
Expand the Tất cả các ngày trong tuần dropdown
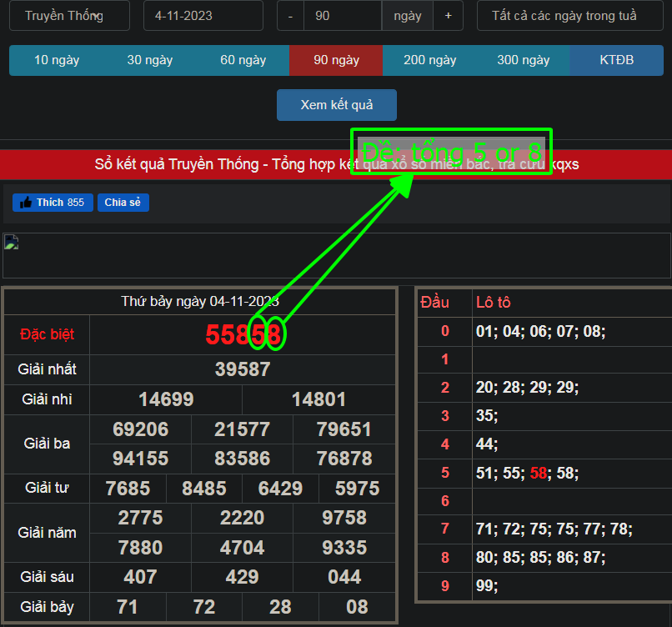click(564, 16)
